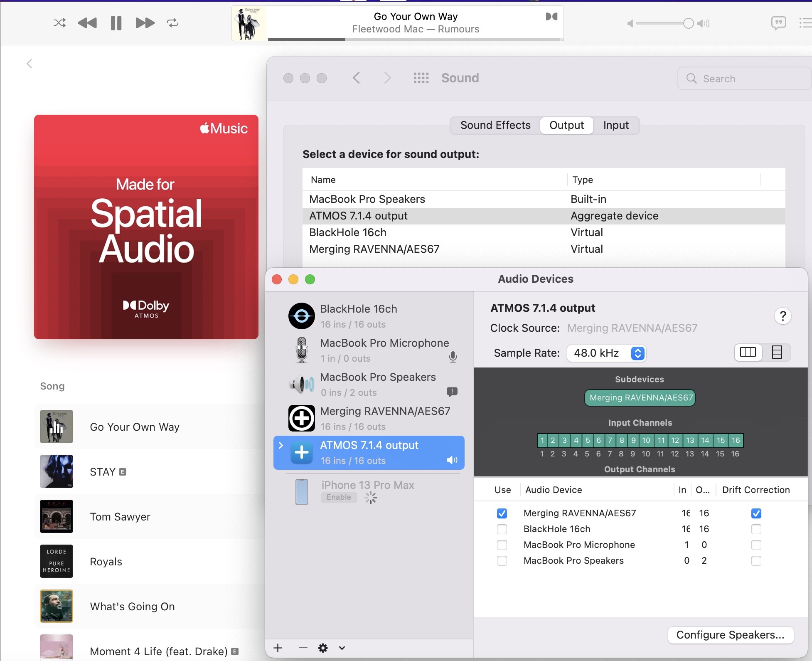Select the What's Going On song row

pos(150,606)
